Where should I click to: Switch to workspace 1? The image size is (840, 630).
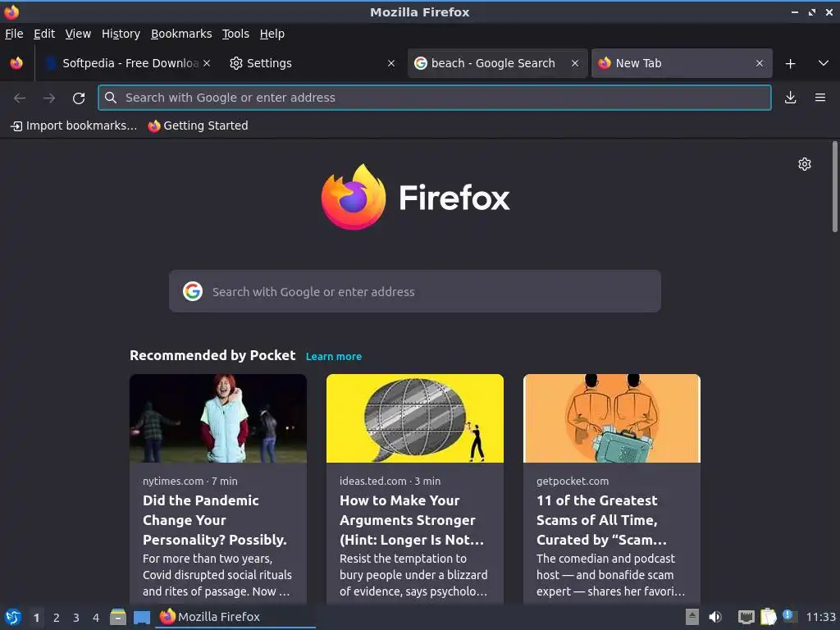[36, 618]
